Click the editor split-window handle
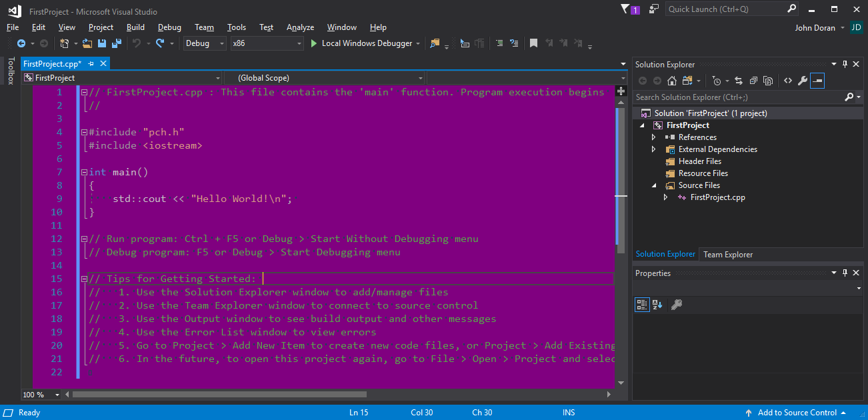The height and width of the screenshot is (420, 868). [621, 91]
